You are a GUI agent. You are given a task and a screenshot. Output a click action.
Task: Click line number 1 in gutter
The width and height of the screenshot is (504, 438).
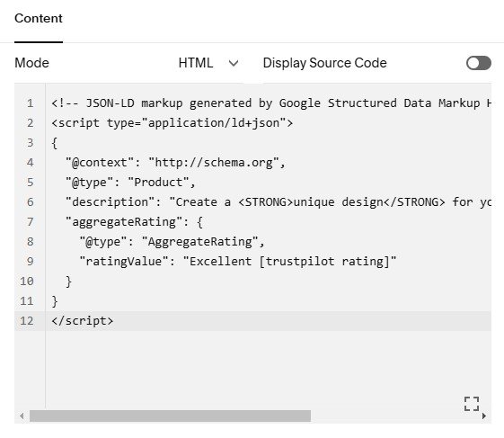point(31,103)
